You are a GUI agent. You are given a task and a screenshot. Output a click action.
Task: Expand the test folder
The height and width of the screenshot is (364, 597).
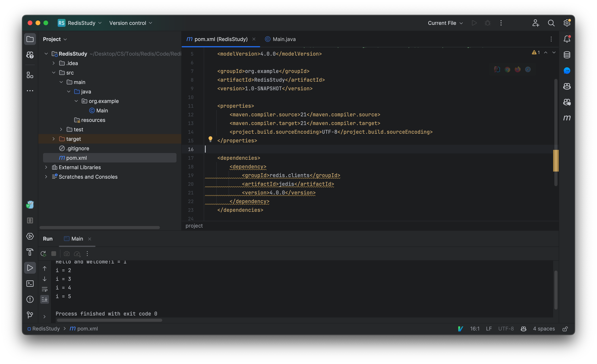point(61,130)
